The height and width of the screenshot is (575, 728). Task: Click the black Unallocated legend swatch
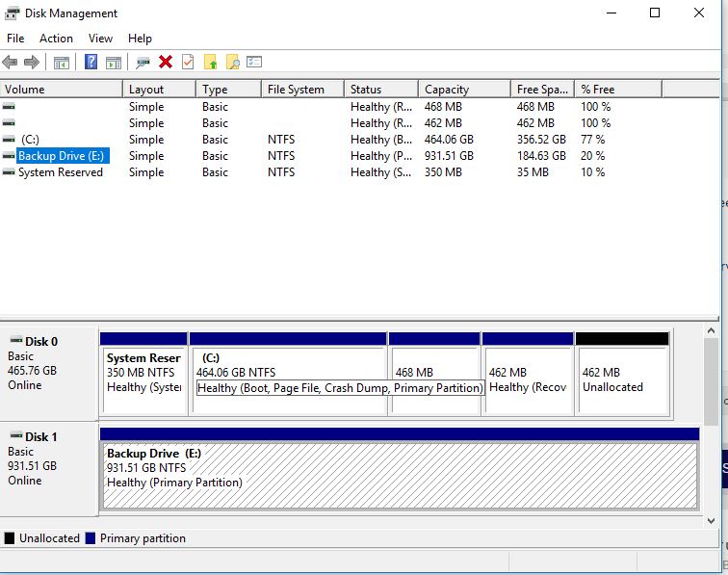(10, 538)
